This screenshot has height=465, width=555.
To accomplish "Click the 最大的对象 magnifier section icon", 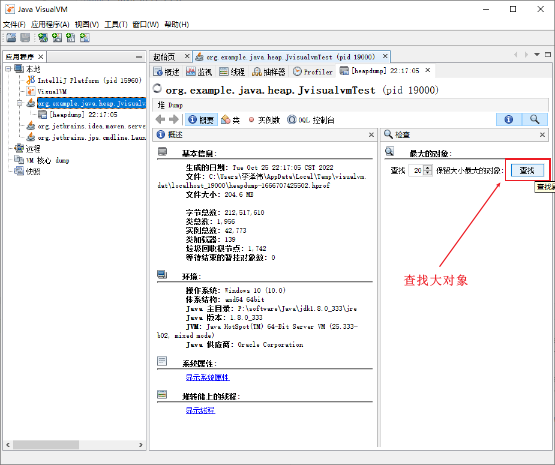I will coord(389,151).
